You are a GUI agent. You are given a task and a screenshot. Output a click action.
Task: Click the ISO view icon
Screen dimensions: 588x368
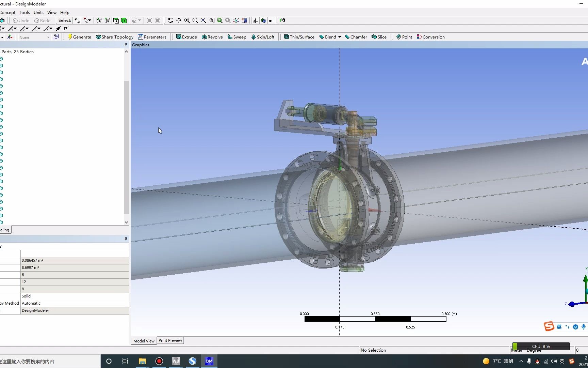coord(236,20)
